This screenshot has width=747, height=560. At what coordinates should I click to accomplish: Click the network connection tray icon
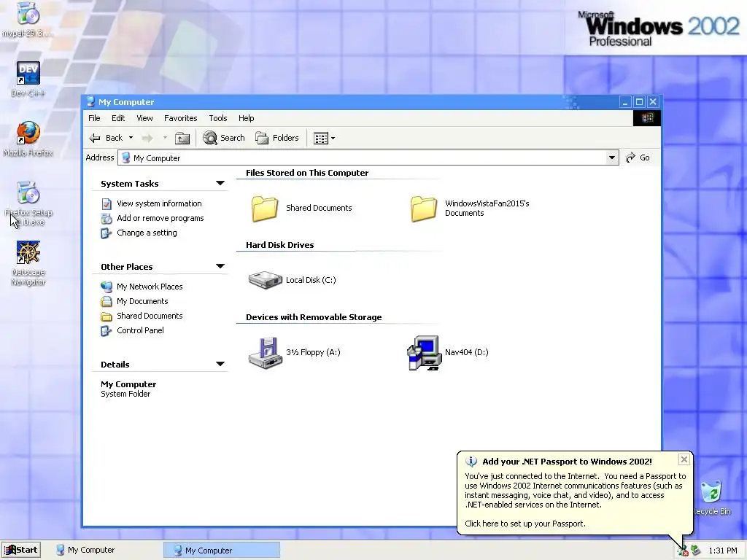[x=696, y=551]
